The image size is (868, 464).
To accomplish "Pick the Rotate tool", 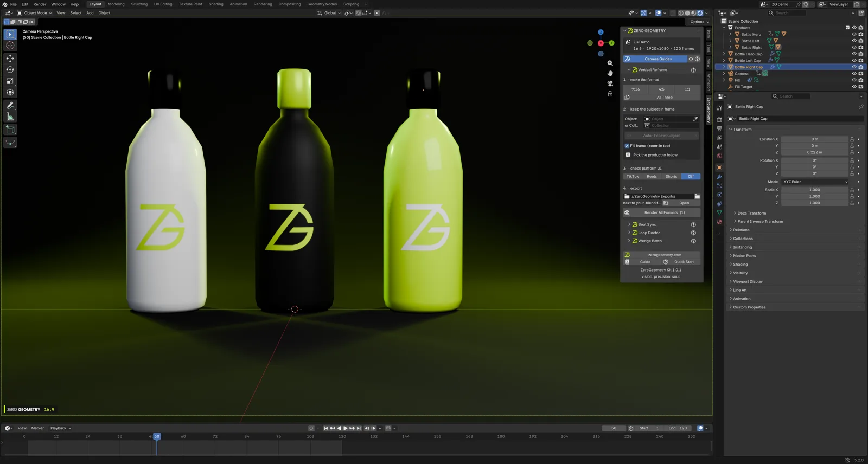I will point(10,69).
